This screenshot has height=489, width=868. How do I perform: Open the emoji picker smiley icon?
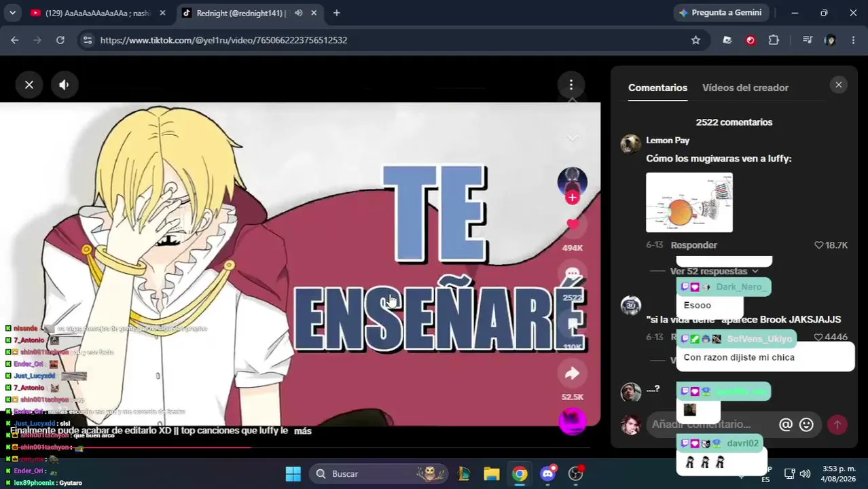click(806, 424)
